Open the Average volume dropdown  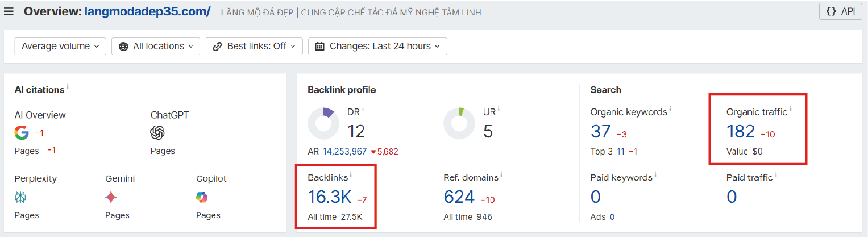click(60, 47)
